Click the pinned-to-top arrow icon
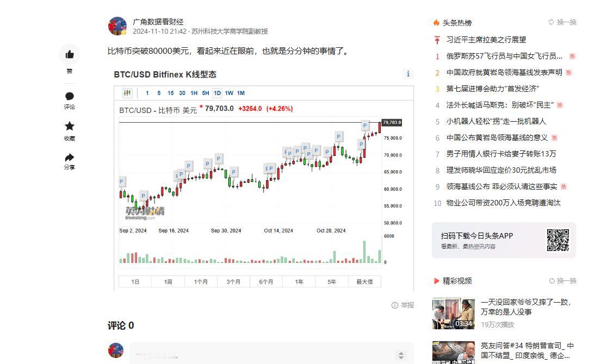Image resolution: width=595 pixels, height=364 pixels. pos(437,40)
